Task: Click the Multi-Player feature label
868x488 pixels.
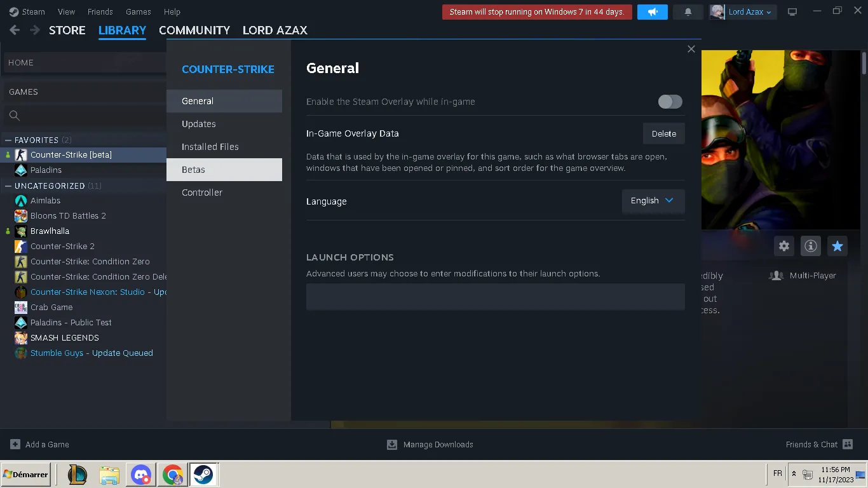Action: (813, 276)
